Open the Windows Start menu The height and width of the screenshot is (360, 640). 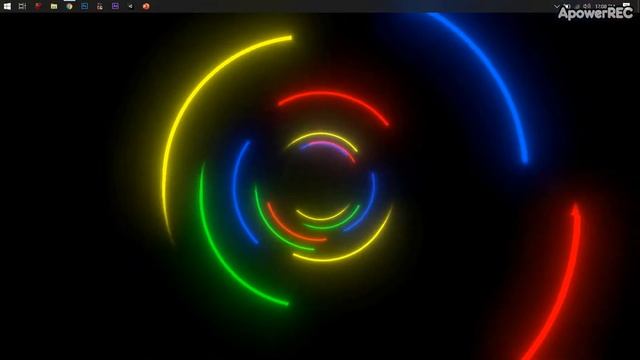pyautogui.click(x=7, y=6)
